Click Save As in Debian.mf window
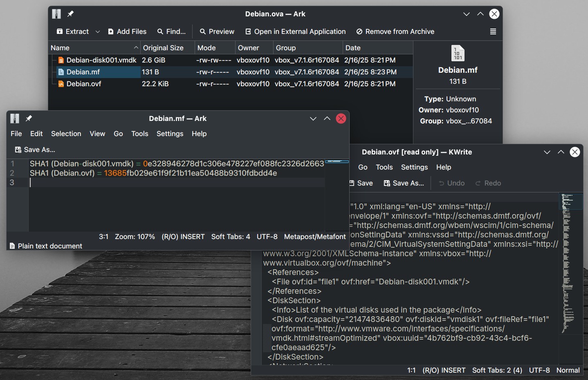The width and height of the screenshot is (588, 380). point(35,150)
